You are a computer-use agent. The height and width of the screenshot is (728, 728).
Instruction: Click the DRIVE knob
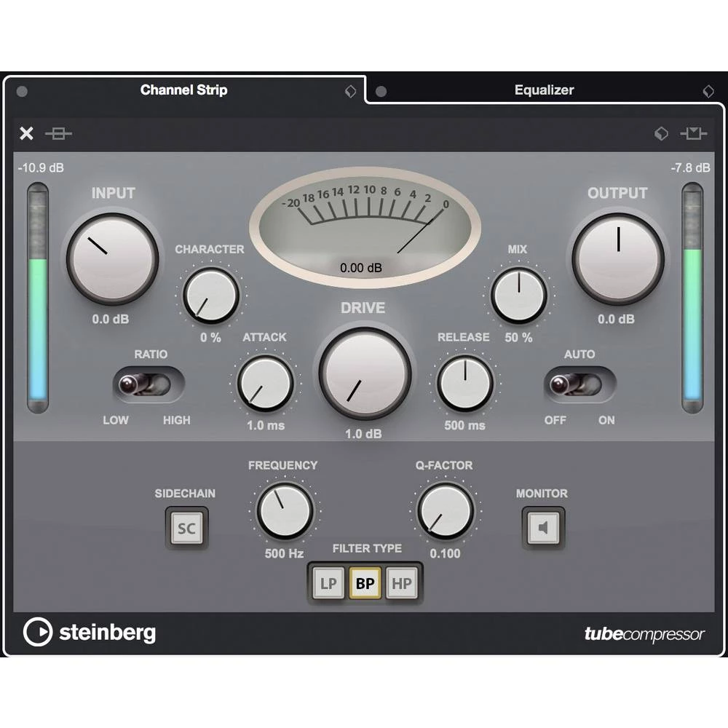(x=364, y=373)
